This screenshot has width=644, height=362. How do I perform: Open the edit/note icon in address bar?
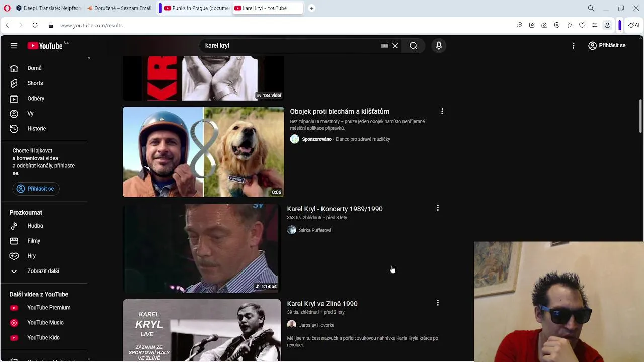point(532,25)
